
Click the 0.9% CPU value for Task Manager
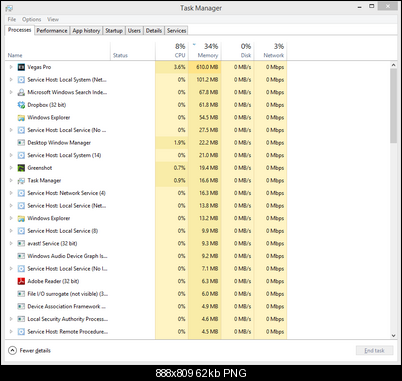179,181
